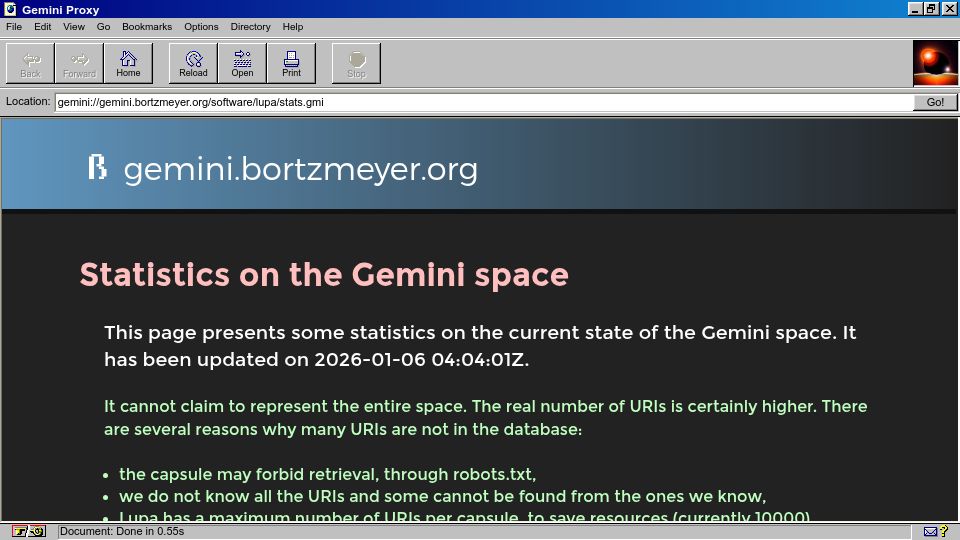The height and width of the screenshot is (540, 960).
Task: Click the 'Statistics on the Gemini space' heading
Action: (x=324, y=275)
